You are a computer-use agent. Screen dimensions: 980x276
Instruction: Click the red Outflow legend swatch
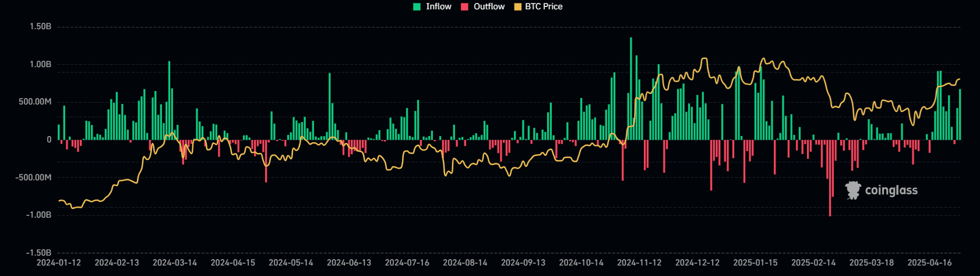[x=465, y=6]
